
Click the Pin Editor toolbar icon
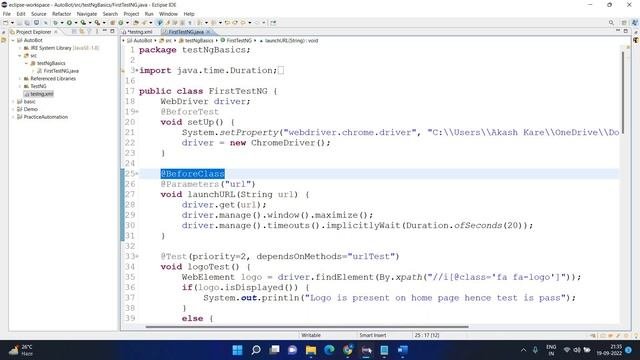(273, 22)
